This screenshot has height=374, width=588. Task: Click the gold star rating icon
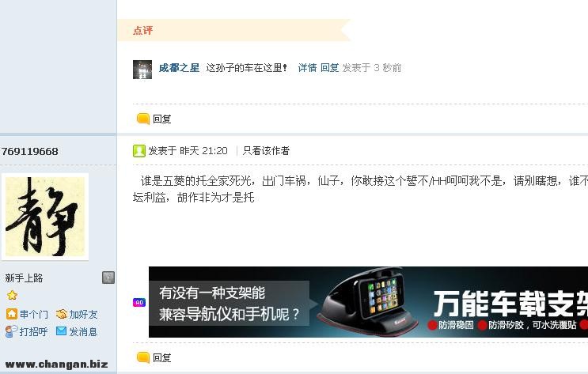click(x=12, y=295)
